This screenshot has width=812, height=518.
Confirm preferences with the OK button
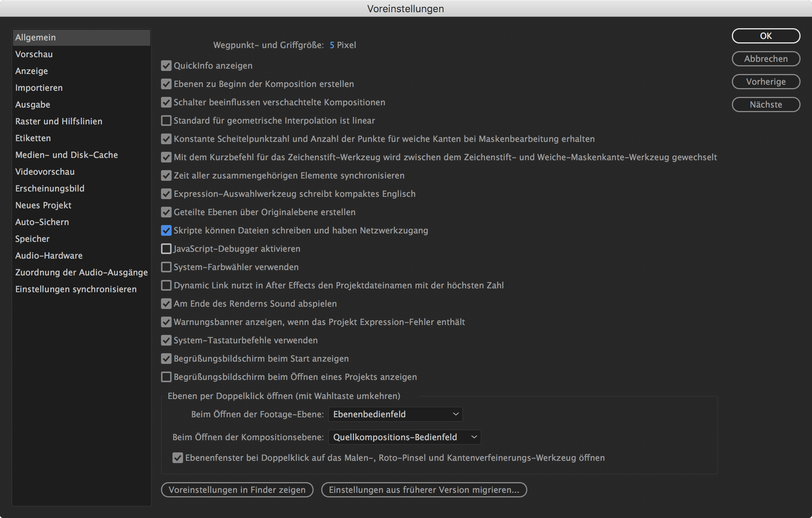click(766, 36)
